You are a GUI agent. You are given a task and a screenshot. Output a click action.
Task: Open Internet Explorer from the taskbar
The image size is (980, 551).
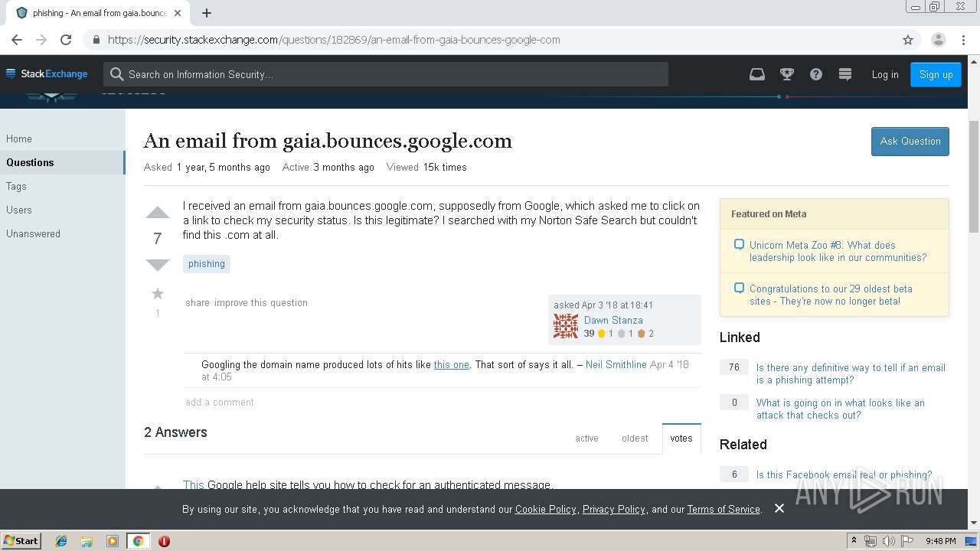[x=61, y=541]
